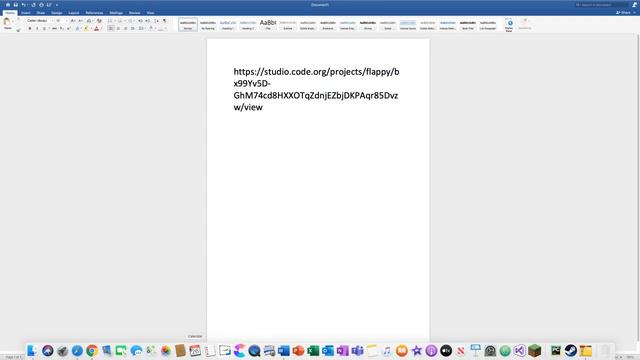Sort the selected paragraphs
640x360 pixels.
157,20
